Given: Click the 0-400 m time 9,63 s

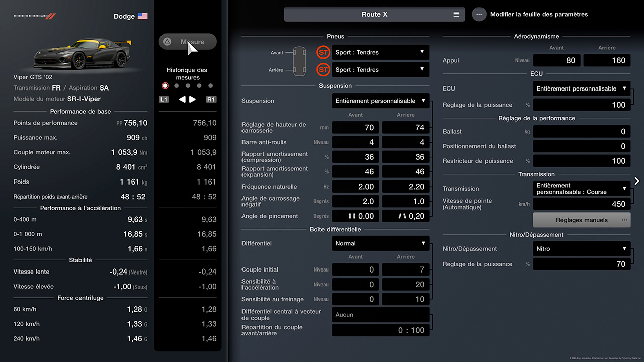Looking at the screenshot, I should [x=137, y=220].
